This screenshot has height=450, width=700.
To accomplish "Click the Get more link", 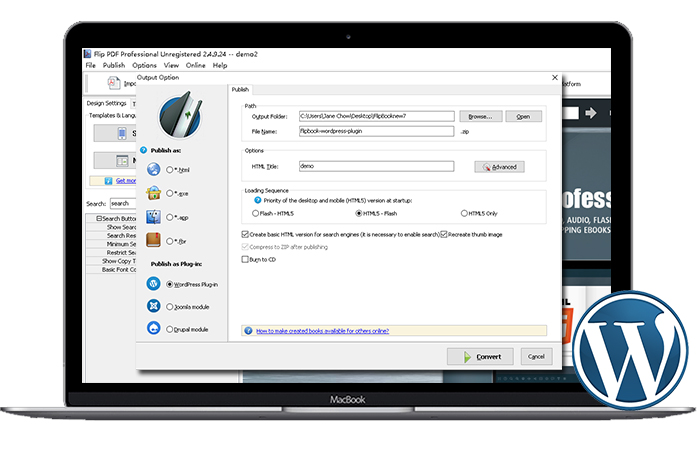I will click(x=126, y=181).
